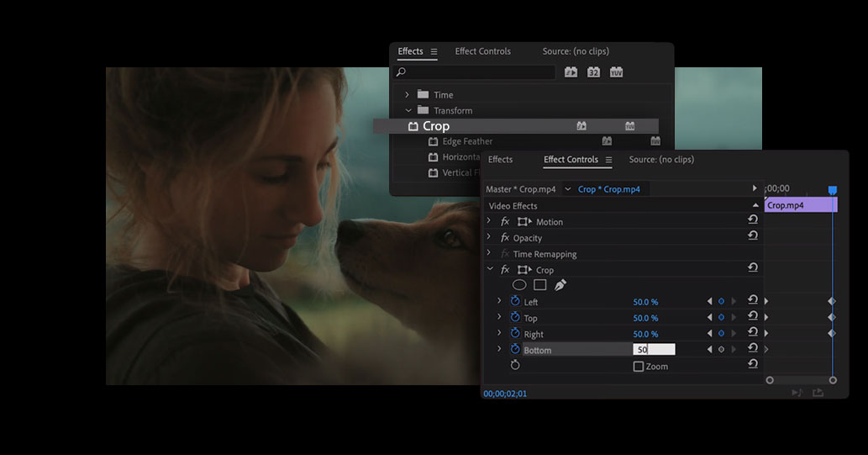Viewport: 868px width, 455px height.
Task: Reset the Motion effect
Action: [x=753, y=221]
